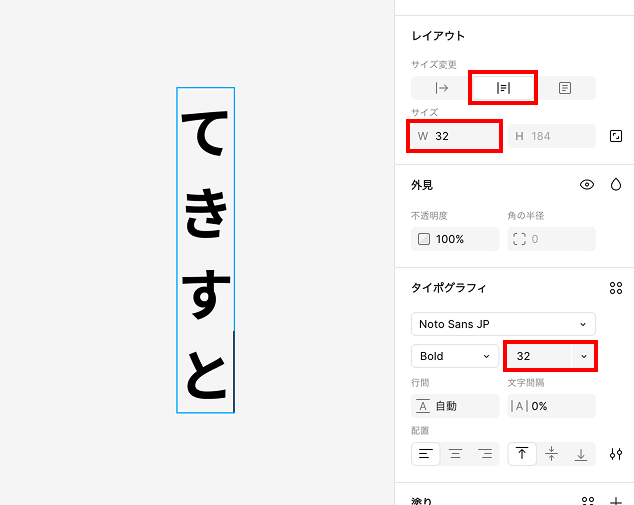Click the W width field showing 32

coord(455,136)
